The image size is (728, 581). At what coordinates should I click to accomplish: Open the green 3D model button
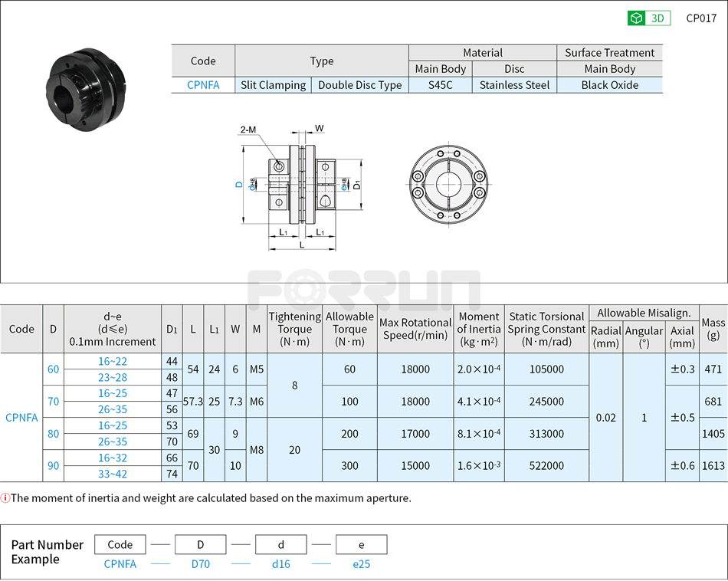(649, 18)
